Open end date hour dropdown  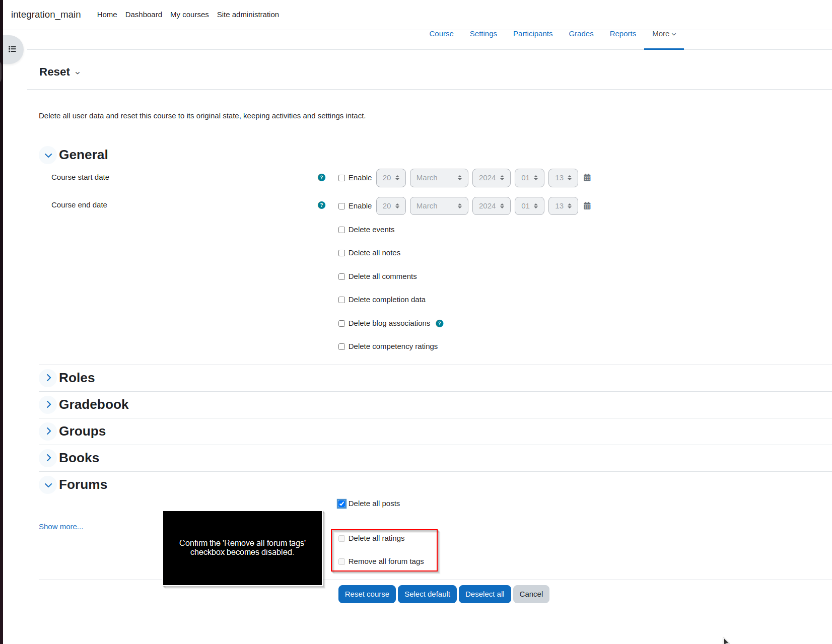click(529, 206)
